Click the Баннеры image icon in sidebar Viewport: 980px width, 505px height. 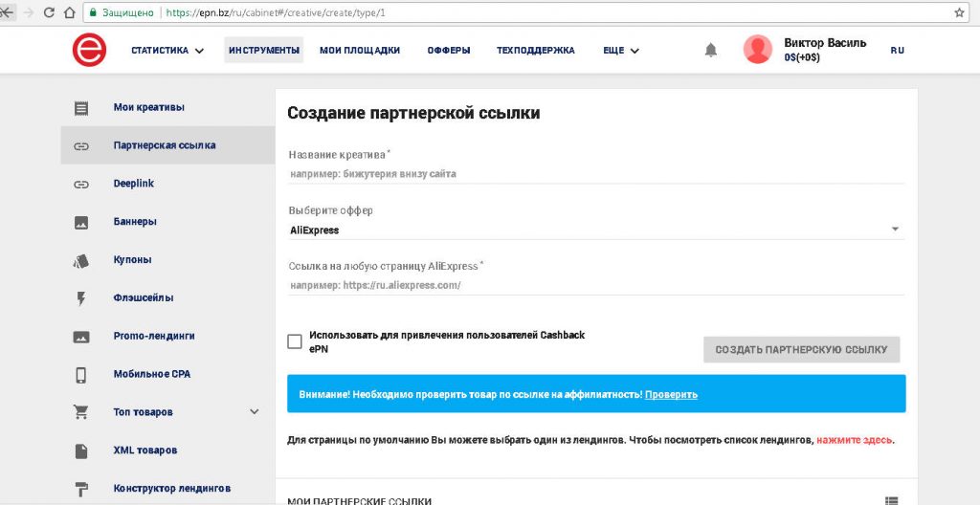tap(81, 222)
